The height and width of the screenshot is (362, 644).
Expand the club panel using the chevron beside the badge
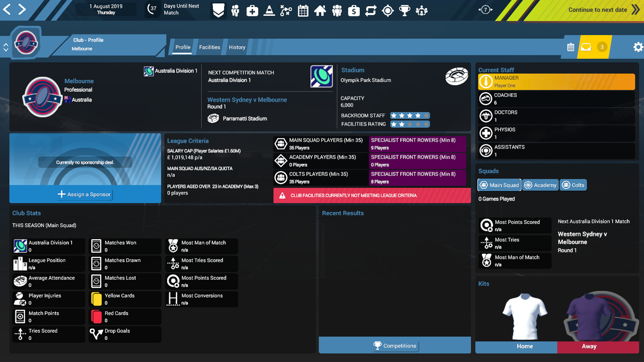[x=5, y=47]
